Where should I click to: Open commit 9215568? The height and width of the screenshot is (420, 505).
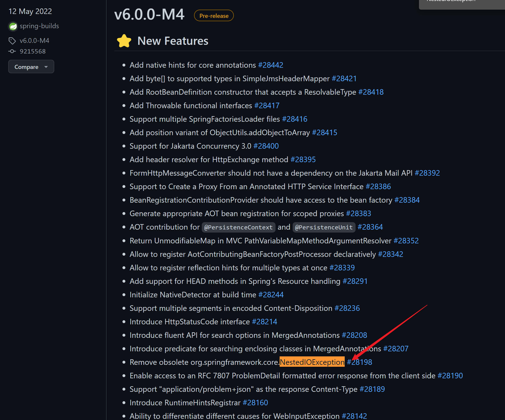point(33,51)
